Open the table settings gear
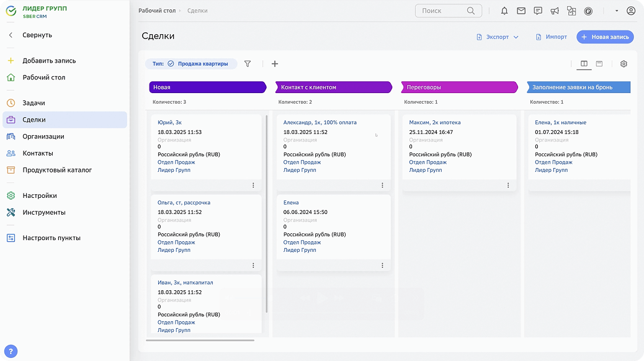Image resolution: width=644 pixels, height=361 pixels. 624,64
